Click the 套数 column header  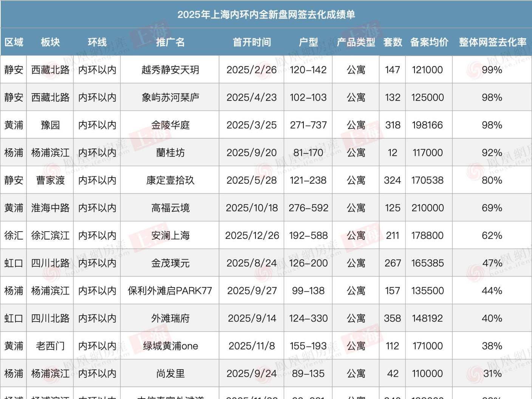click(393, 42)
